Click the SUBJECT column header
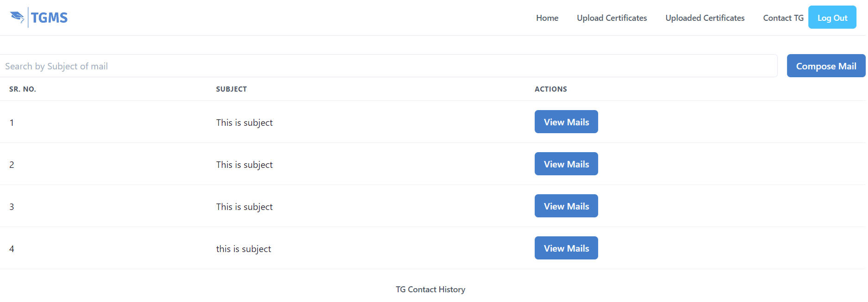Screen dimensions: 868x302 231,89
